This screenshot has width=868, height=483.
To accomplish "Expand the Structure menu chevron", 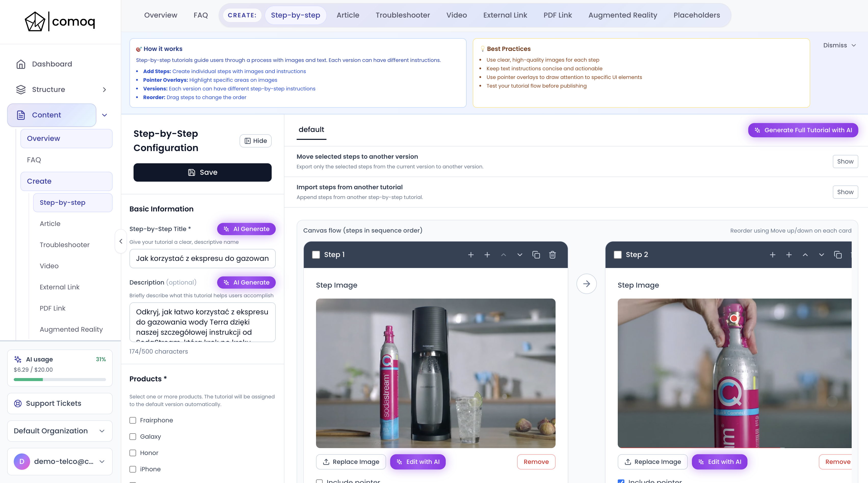I will (104, 90).
